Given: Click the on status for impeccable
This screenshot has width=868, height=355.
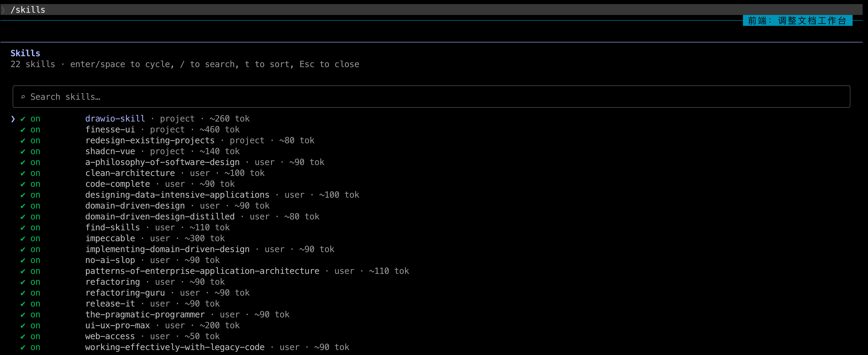Looking at the screenshot, I should 35,238.
